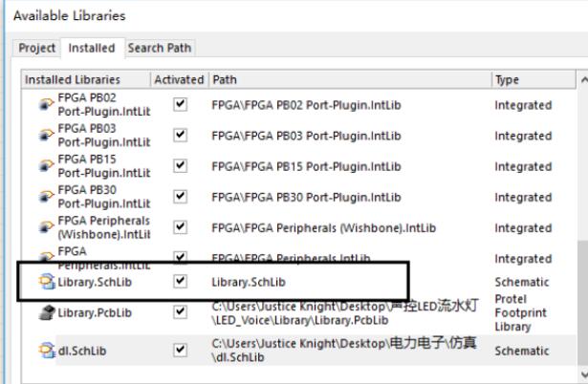Click the FPGA Peripherals (Wishbone) library icon
The height and width of the screenshot is (384, 588).
click(47, 227)
